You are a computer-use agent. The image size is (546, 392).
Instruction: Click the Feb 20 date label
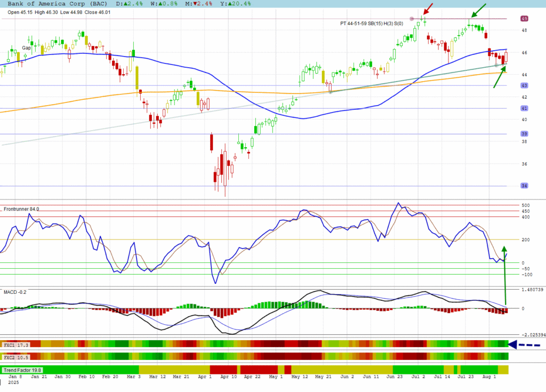coord(110,377)
